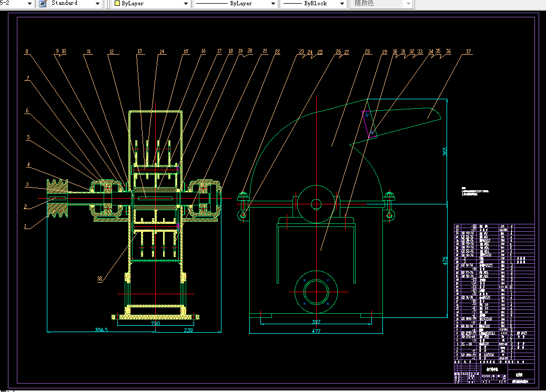
Task: Click part number 3 label
Action: point(27,184)
